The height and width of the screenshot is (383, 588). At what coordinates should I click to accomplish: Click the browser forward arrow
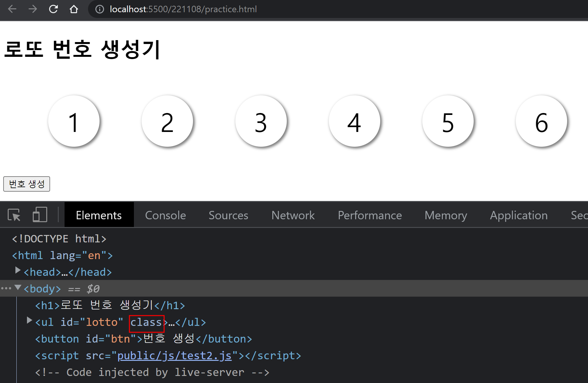[x=33, y=9]
